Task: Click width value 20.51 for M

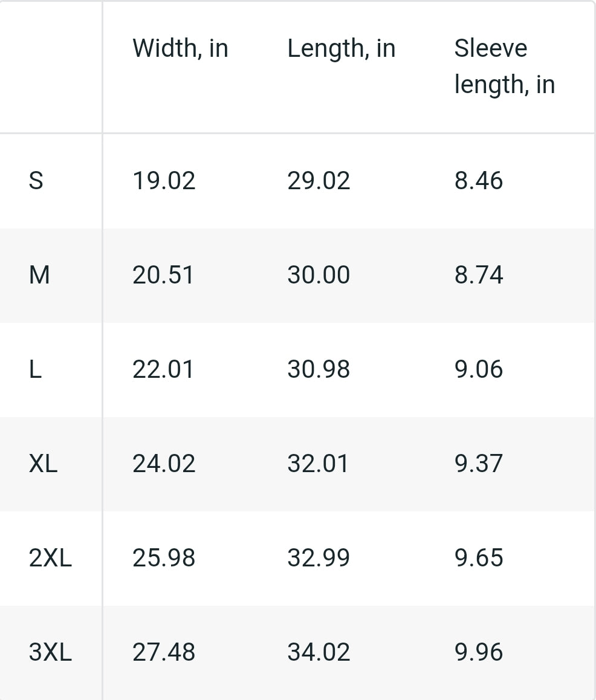Action: click(164, 275)
